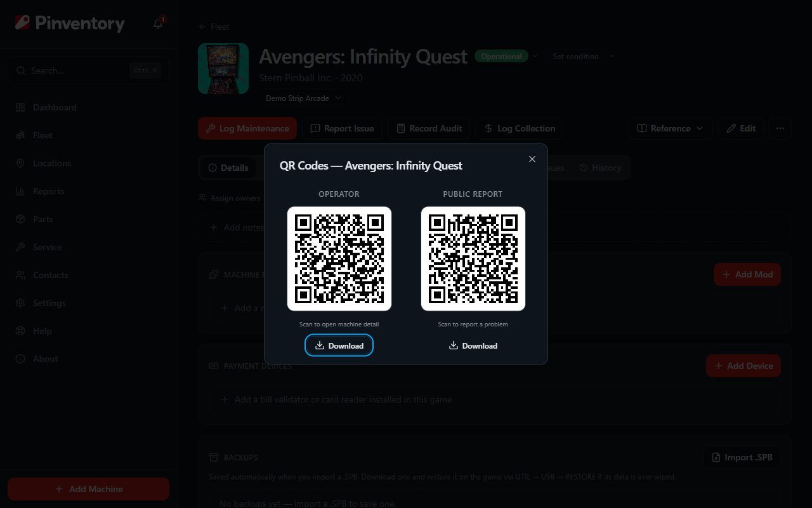Click Log Collection button
Viewport: 812px width, 508px height.
(x=519, y=128)
